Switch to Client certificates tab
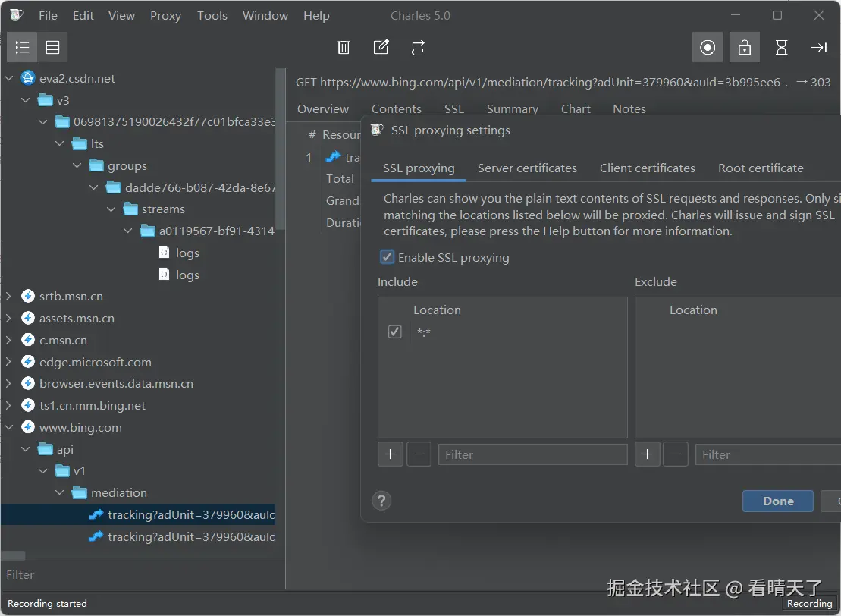841x616 pixels. click(647, 168)
